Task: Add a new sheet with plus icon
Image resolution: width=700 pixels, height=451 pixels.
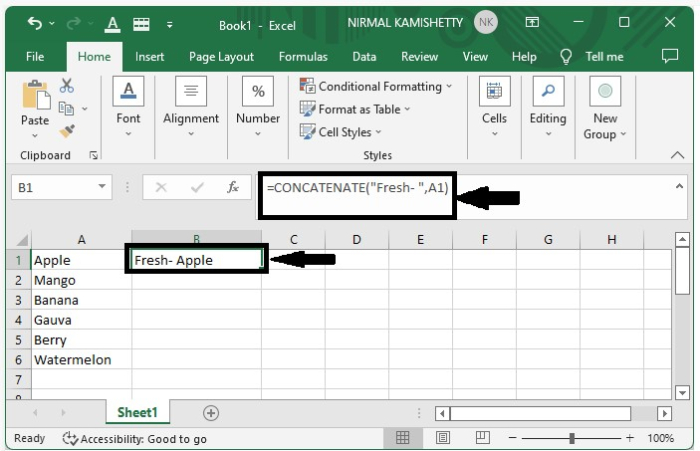Action: tap(211, 413)
